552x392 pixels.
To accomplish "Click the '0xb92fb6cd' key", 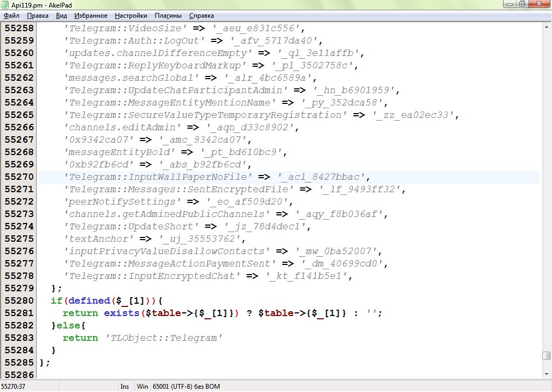I will [99, 165].
